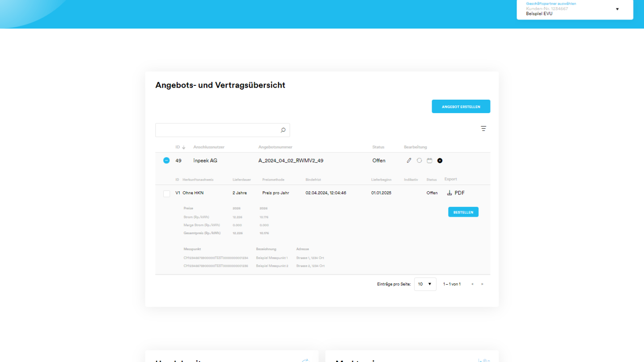This screenshot has height=362, width=644.
Task: Open the filter icon at right of the table
Action: pyautogui.click(x=483, y=128)
